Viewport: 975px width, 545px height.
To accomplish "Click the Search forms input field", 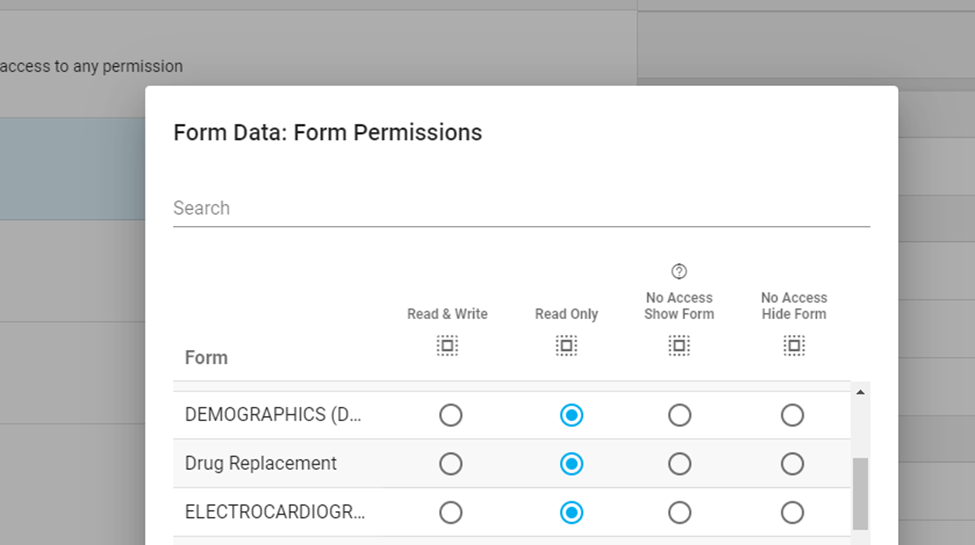I will [x=520, y=208].
